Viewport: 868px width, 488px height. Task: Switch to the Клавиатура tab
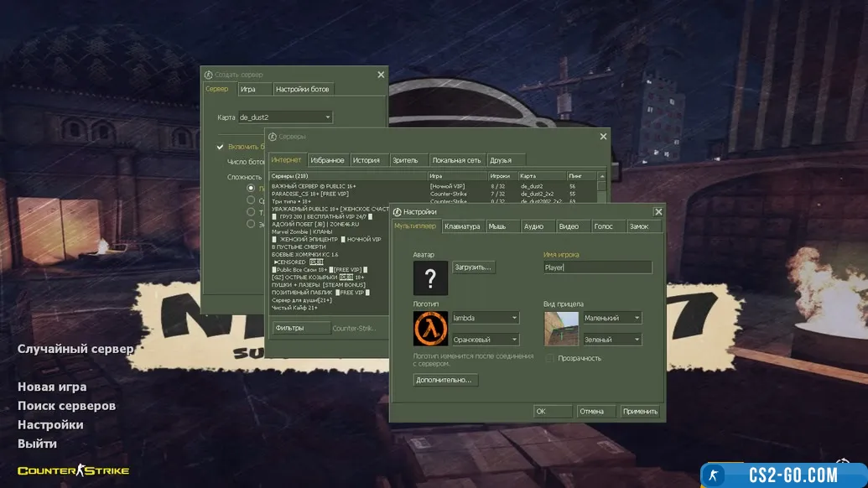462,226
